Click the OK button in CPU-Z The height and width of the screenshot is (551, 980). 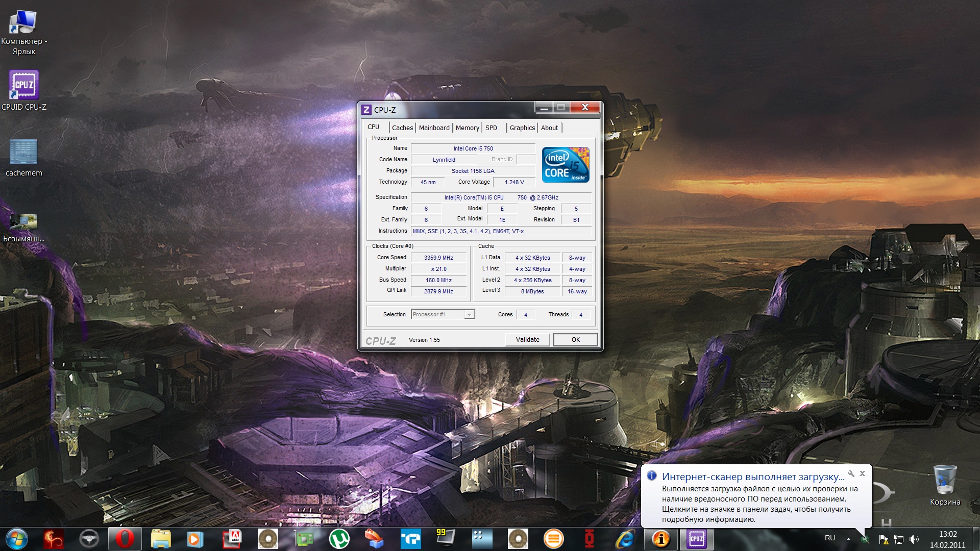pos(575,339)
